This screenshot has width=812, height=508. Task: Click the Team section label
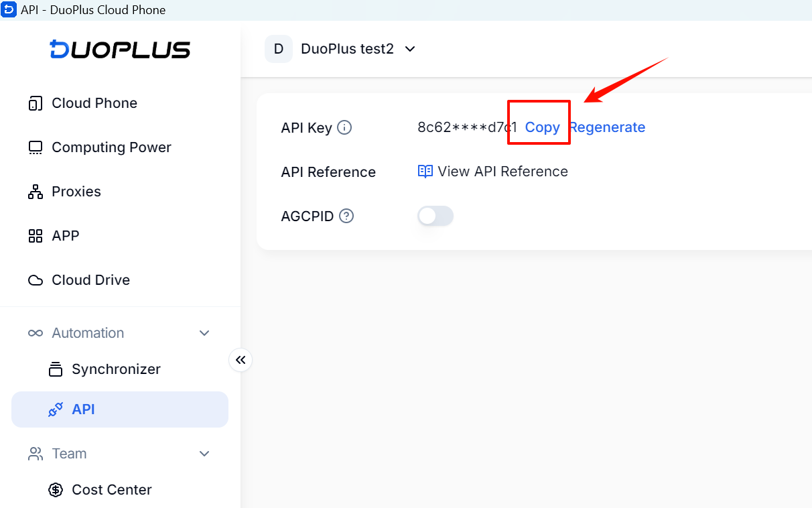(70, 454)
